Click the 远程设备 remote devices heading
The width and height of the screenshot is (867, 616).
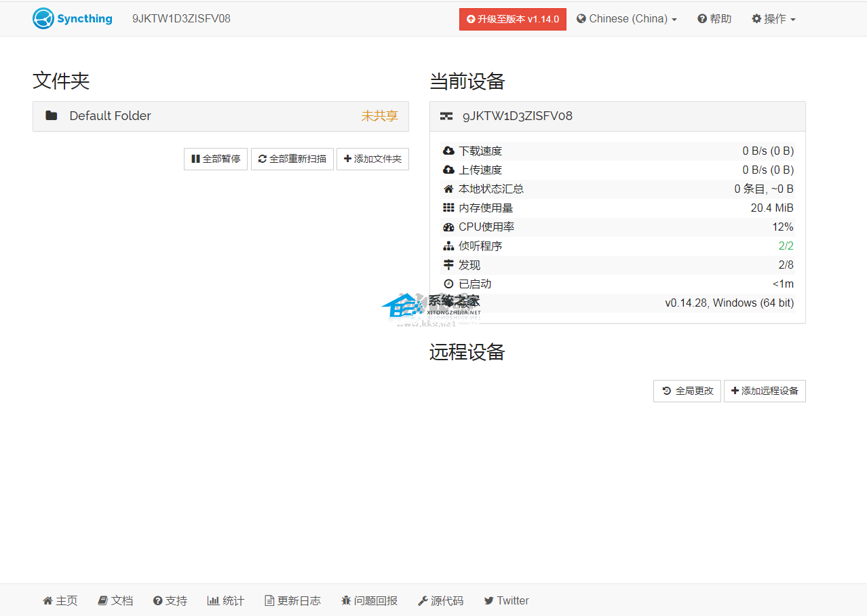(x=467, y=352)
